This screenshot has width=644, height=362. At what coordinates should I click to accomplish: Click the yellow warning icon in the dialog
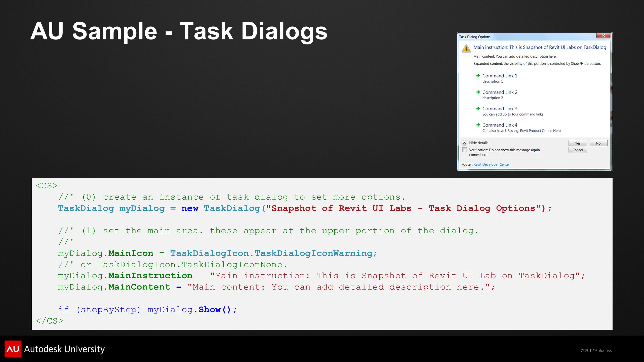click(466, 48)
